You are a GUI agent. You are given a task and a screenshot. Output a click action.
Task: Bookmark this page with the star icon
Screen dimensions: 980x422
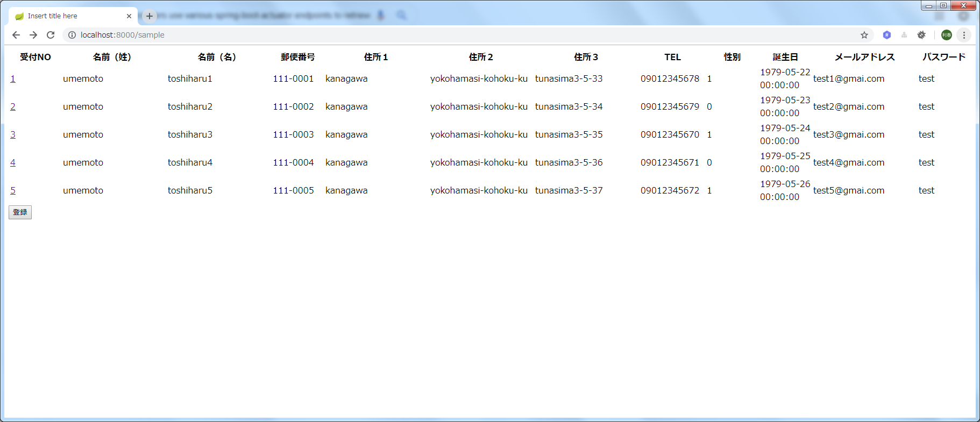tap(864, 35)
